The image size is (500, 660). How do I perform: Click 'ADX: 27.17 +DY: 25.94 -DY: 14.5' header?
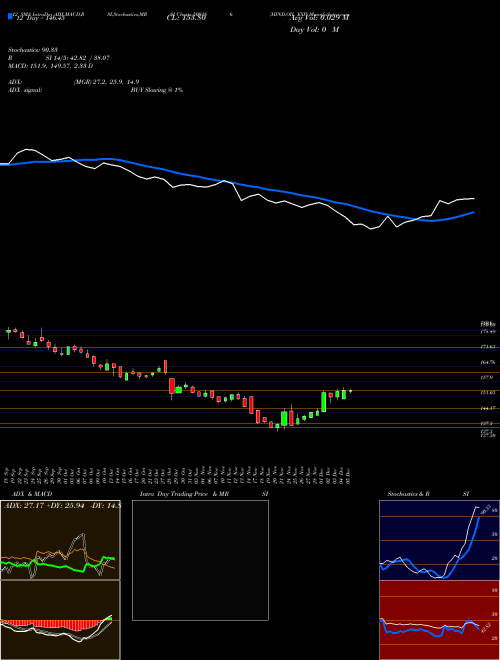click(x=62, y=505)
